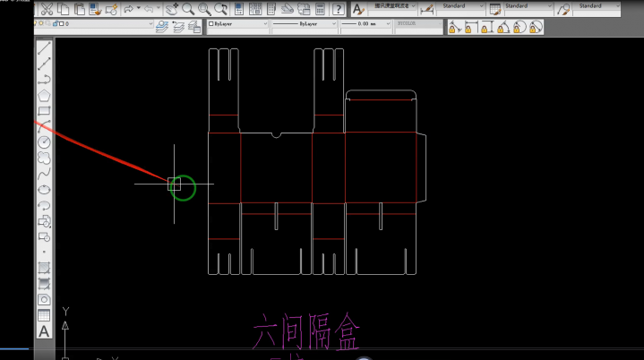Click the Layer Properties Manager button
This screenshot has width=644, height=360.
162,26
